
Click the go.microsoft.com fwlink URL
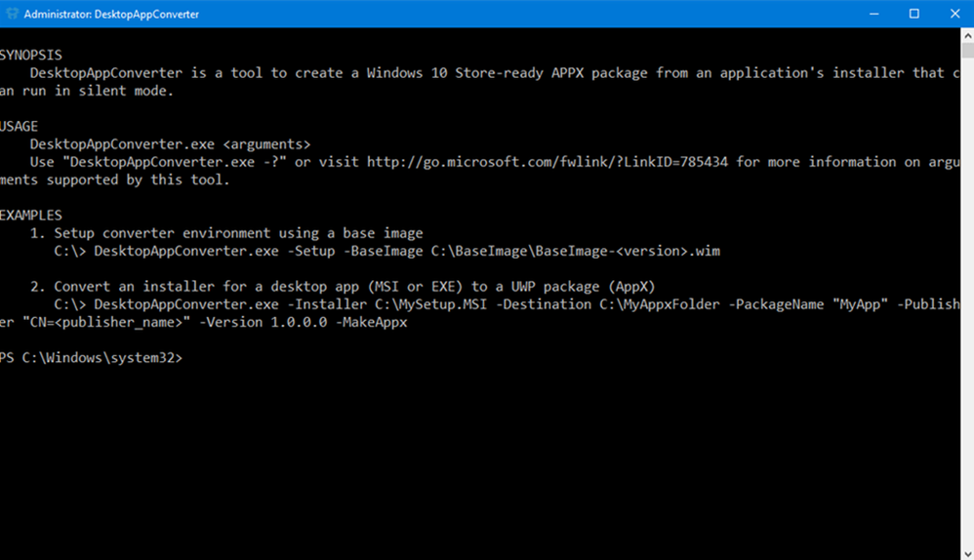(x=548, y=162)
